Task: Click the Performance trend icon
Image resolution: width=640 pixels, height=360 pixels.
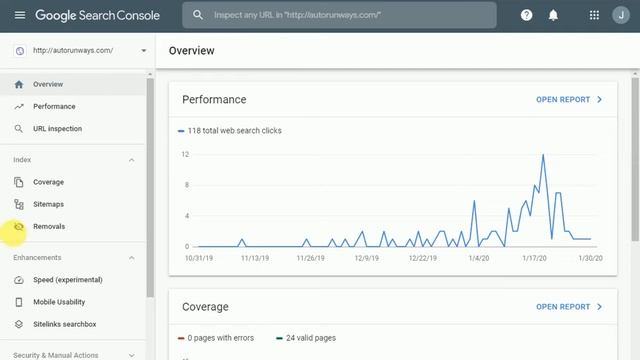Action: [x=19, y=107]
